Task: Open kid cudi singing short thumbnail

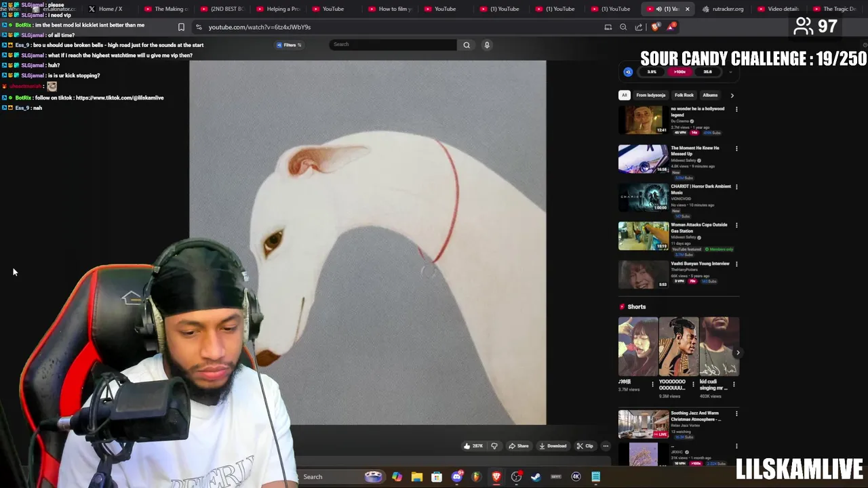Action: (719, 346)
